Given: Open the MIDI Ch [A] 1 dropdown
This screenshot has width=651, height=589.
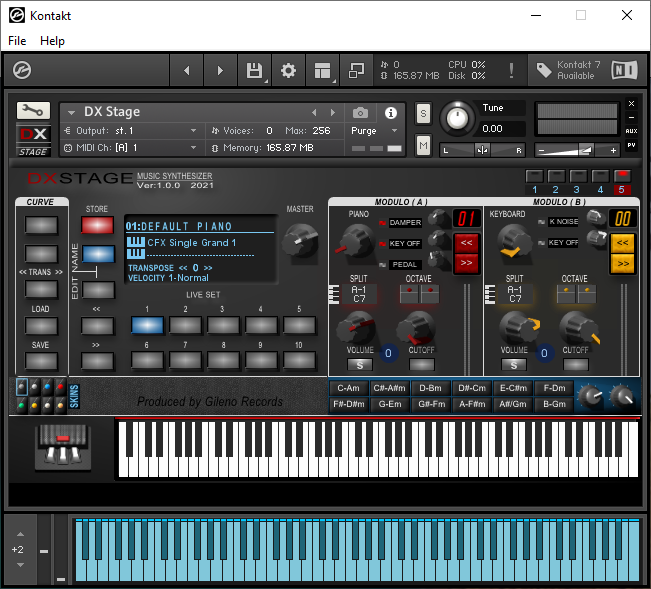Looking at the screenshot, I should pos(130,148).
